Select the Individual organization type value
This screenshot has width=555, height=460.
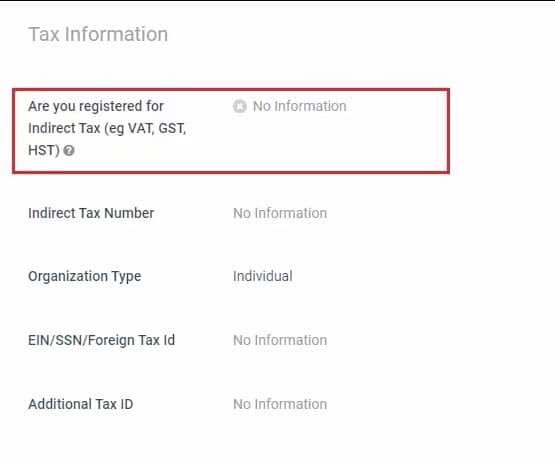point(263,276)
